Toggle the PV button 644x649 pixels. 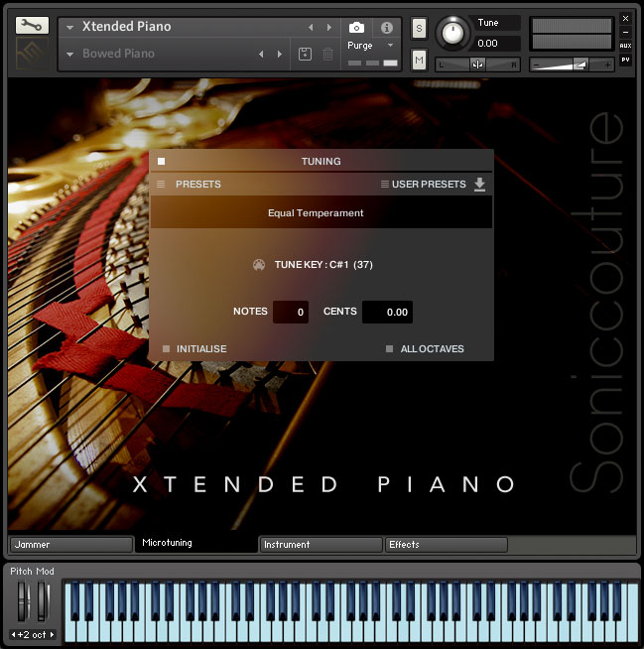click(x=625, y=60)
